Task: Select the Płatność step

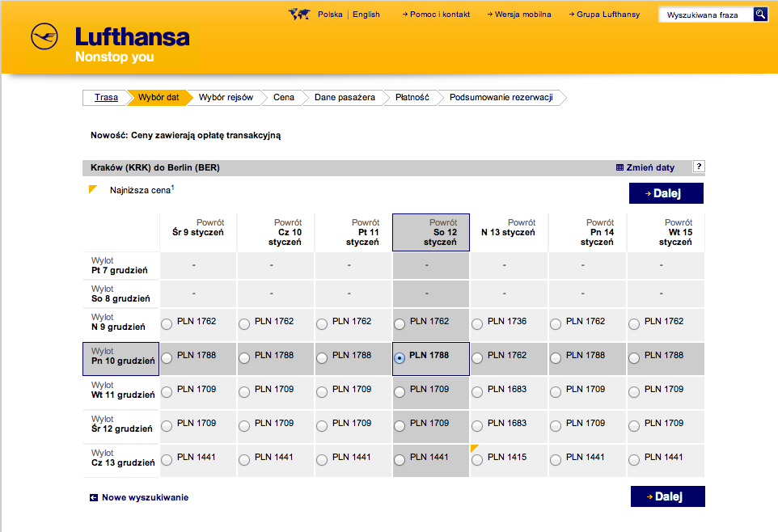Action: [x=412, y=97]
